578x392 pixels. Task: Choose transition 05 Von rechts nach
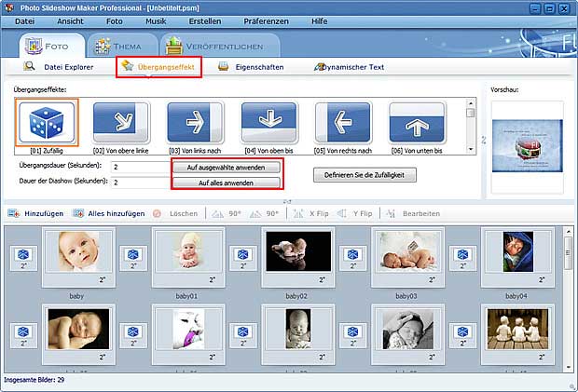pos(343,123)
